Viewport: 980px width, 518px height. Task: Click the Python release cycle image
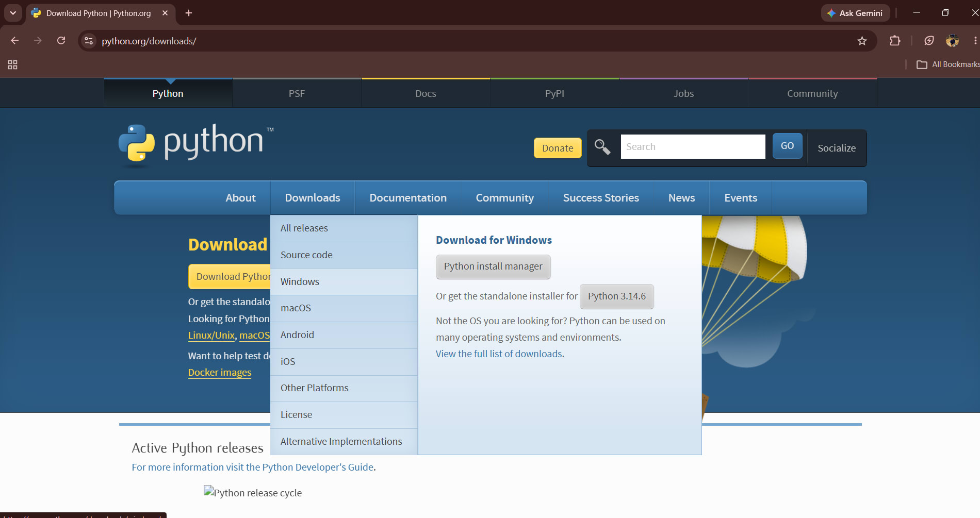pyautogui.click(x=253, y=492)
